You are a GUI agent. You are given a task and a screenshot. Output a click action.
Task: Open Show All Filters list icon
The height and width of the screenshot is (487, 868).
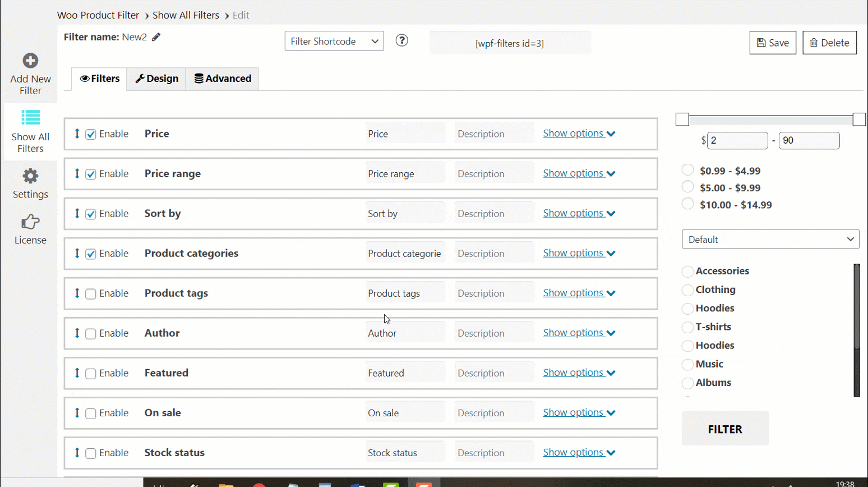(30, 117)
